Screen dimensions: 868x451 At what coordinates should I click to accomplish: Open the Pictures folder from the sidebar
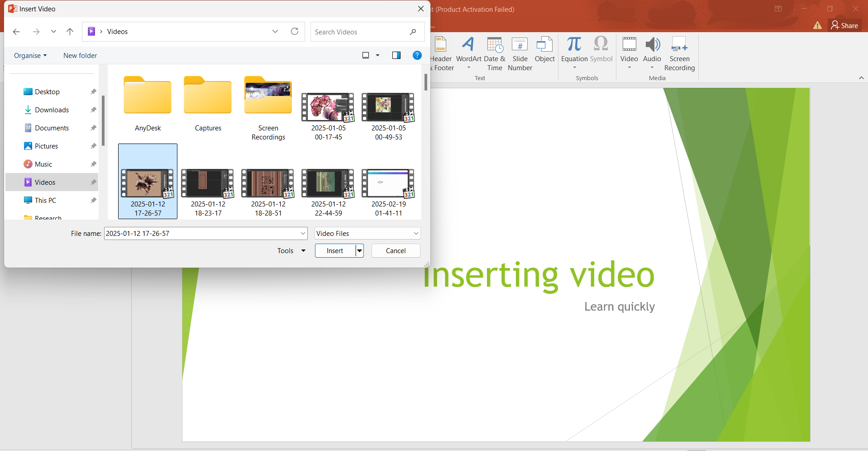(x=46, y=146)
